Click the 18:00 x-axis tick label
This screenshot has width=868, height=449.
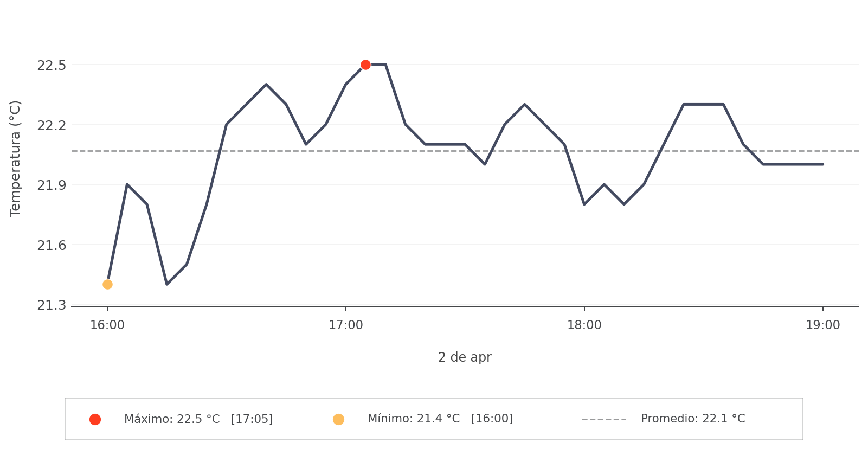tap(584, 325)
